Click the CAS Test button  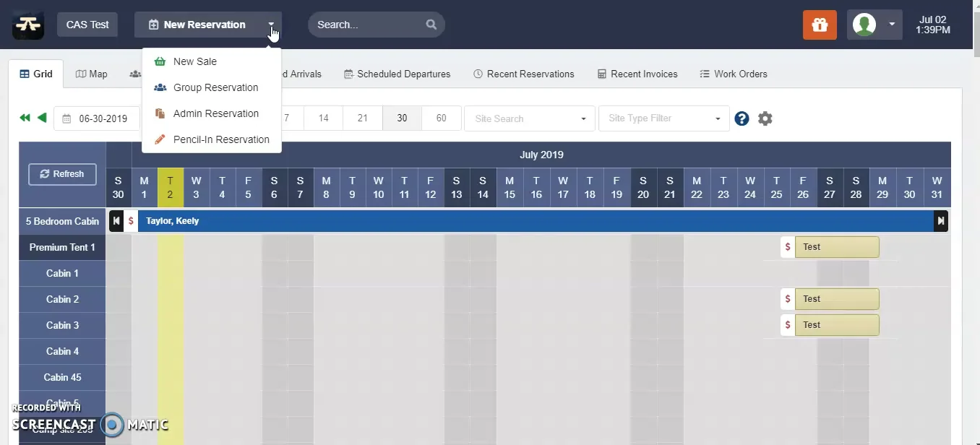tap(87, 25)
